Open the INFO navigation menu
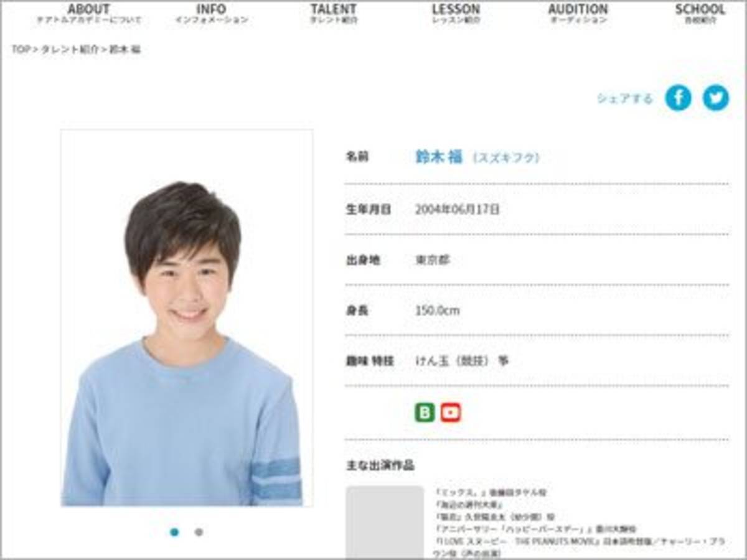747x560 pixels. tap(212, 14)
